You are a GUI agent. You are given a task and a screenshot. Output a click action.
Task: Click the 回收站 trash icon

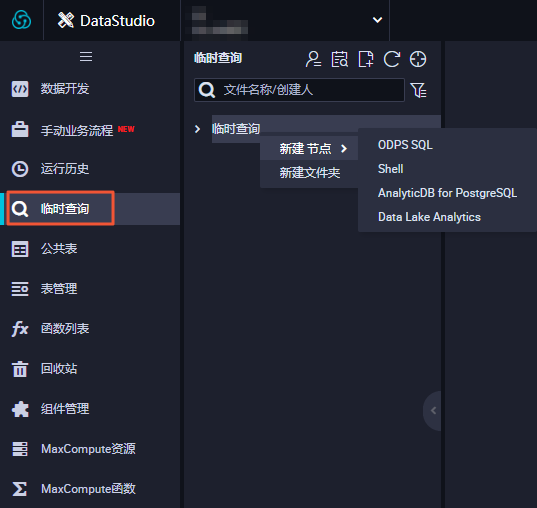[20, 369]
